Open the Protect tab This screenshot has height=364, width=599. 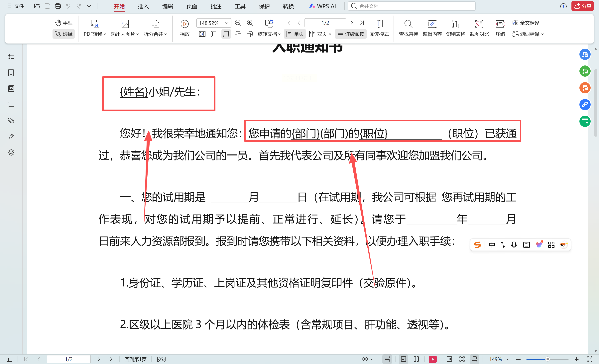(x=264, y=6)
